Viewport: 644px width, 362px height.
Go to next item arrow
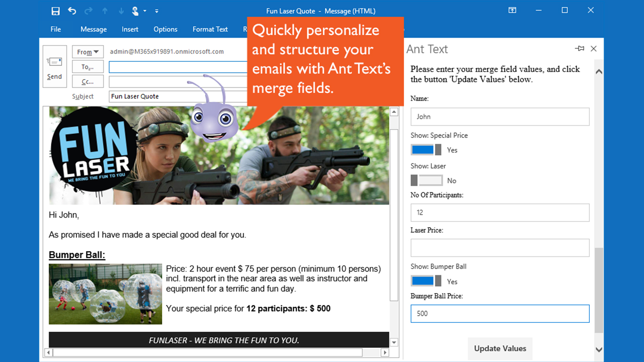121,11
